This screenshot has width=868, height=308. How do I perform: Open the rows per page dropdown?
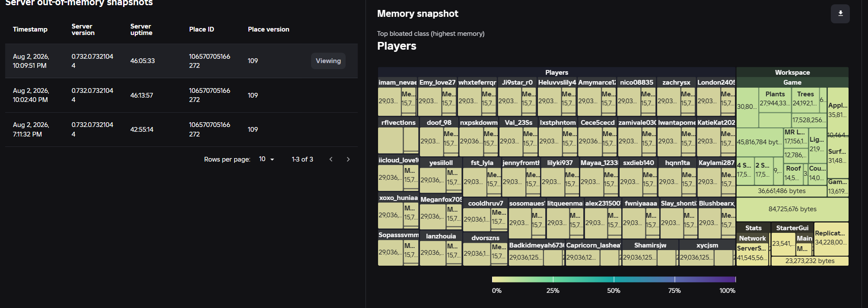pos(267,159)
